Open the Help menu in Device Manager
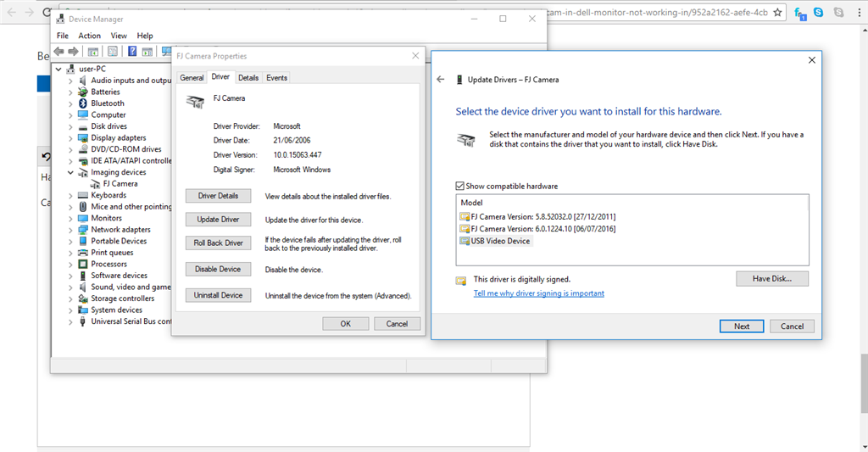868x452 pixels. [145, 36]
